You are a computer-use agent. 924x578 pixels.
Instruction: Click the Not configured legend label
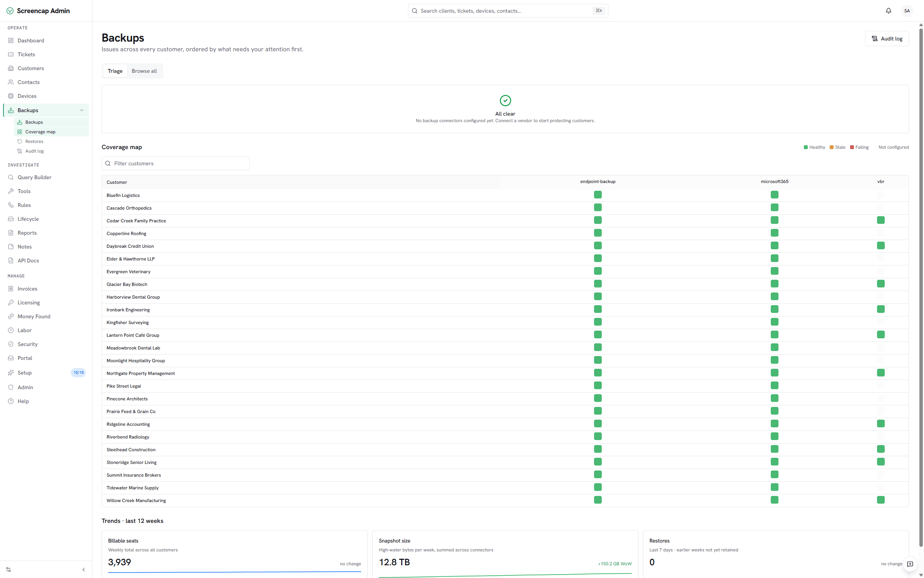point(894,147)
